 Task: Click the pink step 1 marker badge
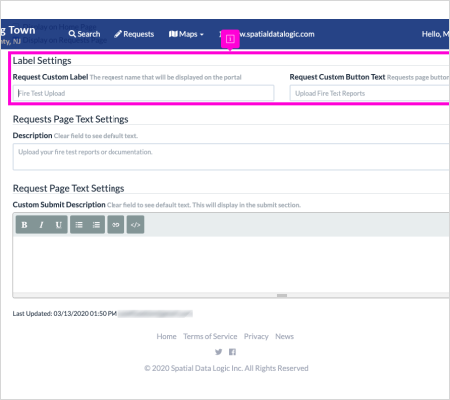tap(230, 39)
